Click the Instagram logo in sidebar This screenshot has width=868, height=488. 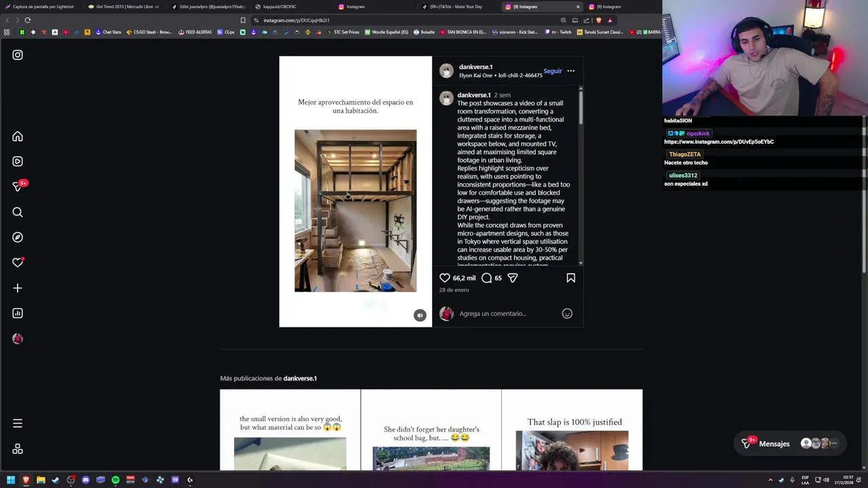tap(18, 55)
